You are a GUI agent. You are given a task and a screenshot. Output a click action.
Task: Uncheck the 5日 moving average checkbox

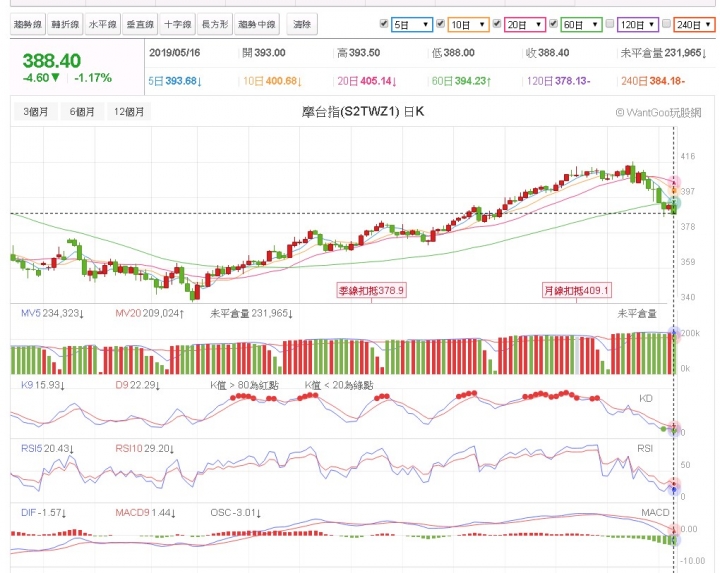[384, 23]
